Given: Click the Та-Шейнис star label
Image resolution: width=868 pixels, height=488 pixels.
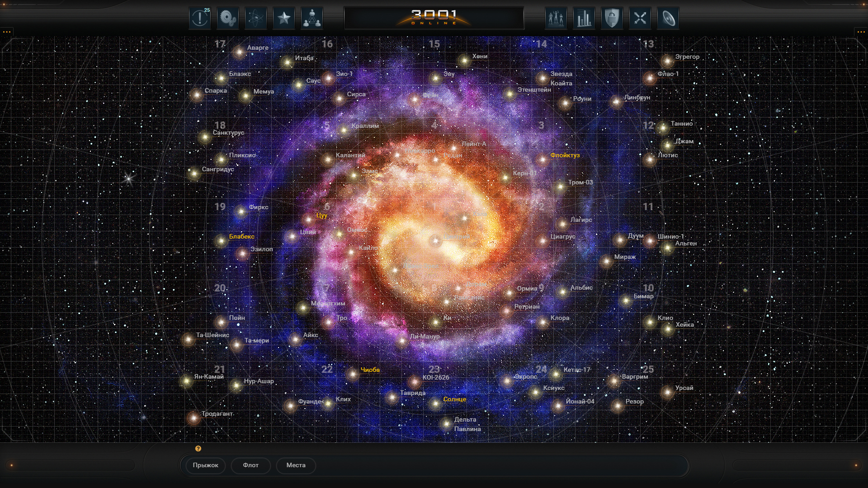Looking at the screenshot, I should pos(212,335).
